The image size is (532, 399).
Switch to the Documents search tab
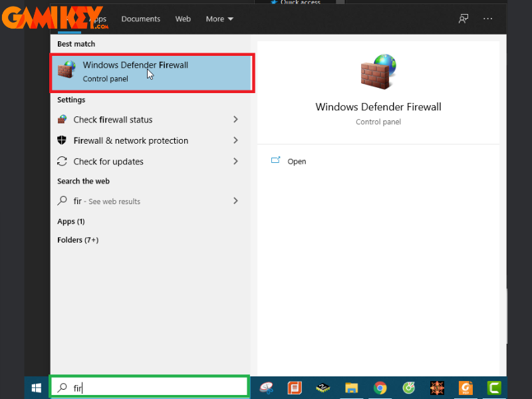click(x=140, y=19)
